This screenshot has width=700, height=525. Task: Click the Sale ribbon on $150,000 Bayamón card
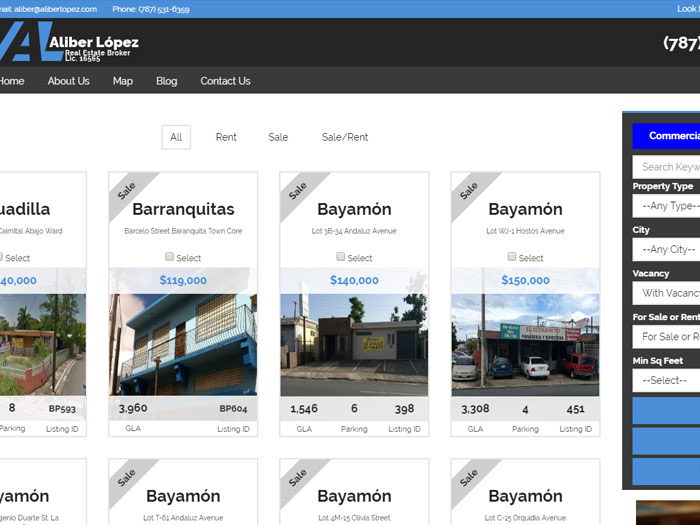470,190
